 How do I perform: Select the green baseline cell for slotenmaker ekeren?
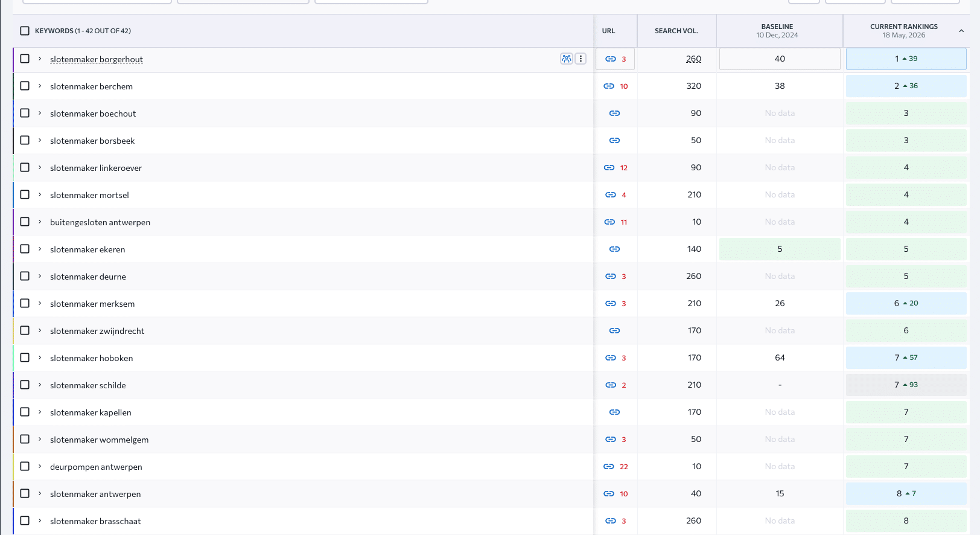pyautogui.click(x=780, y=249)
